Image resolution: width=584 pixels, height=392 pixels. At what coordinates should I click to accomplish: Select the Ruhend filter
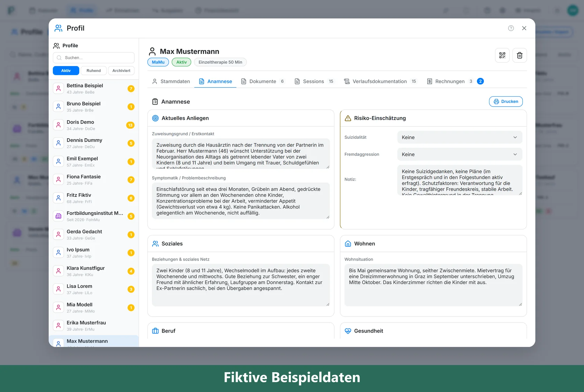[x=94, y=71]
